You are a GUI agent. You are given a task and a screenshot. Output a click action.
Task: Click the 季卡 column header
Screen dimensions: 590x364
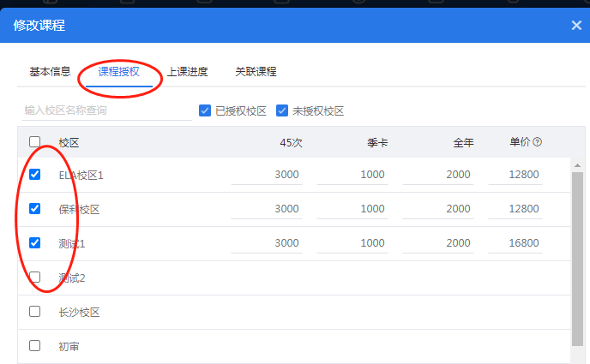pos(377,143)
